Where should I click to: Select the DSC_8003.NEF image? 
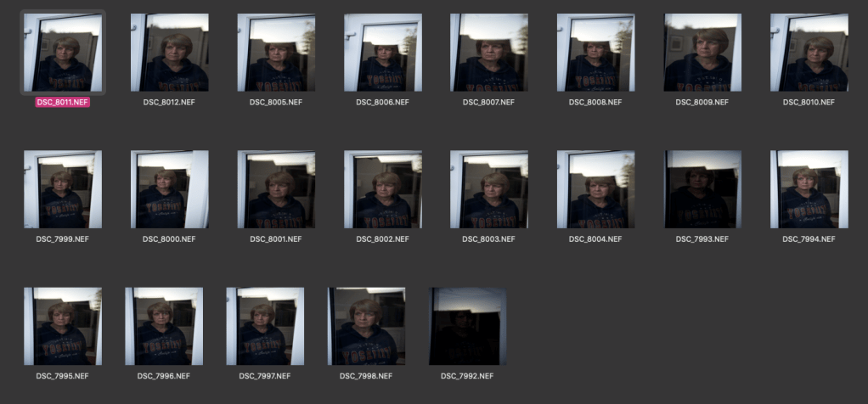pyautogui.click(x=489, y=189)
